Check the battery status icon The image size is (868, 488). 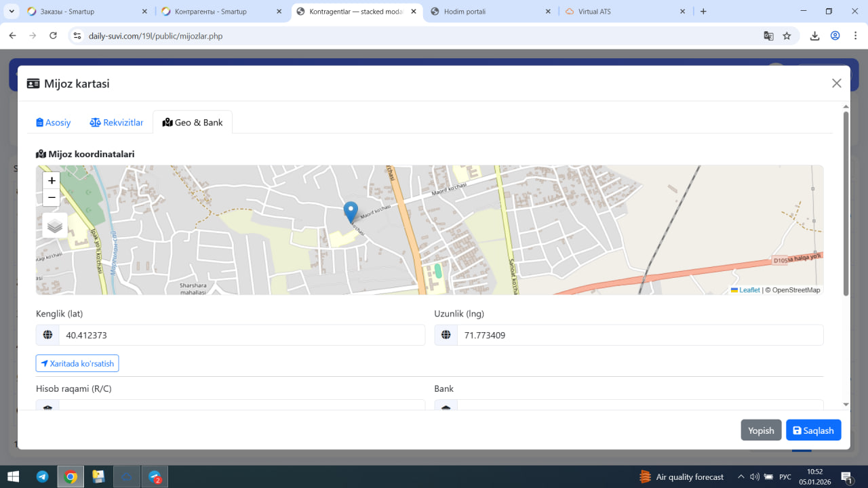coord(768,476)
